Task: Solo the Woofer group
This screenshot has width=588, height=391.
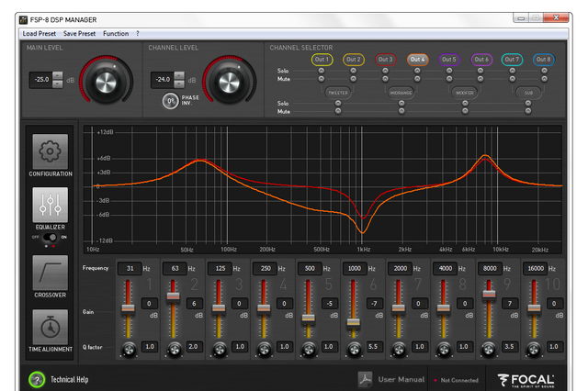Action: pyautogui.click(x=465, y=103)
